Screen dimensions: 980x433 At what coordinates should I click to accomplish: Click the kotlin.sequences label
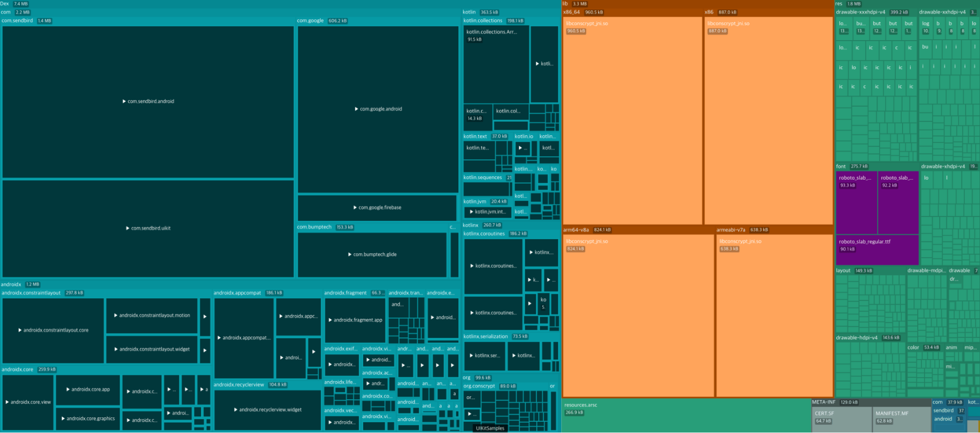[483, 178]
